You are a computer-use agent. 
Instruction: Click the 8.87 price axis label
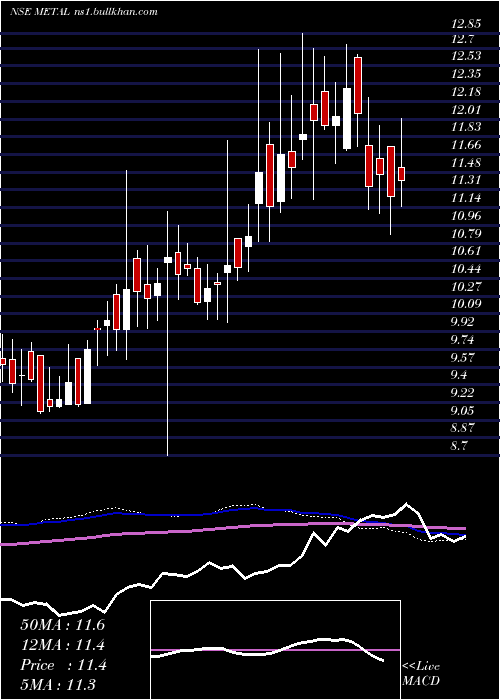(x=464, y=429)
